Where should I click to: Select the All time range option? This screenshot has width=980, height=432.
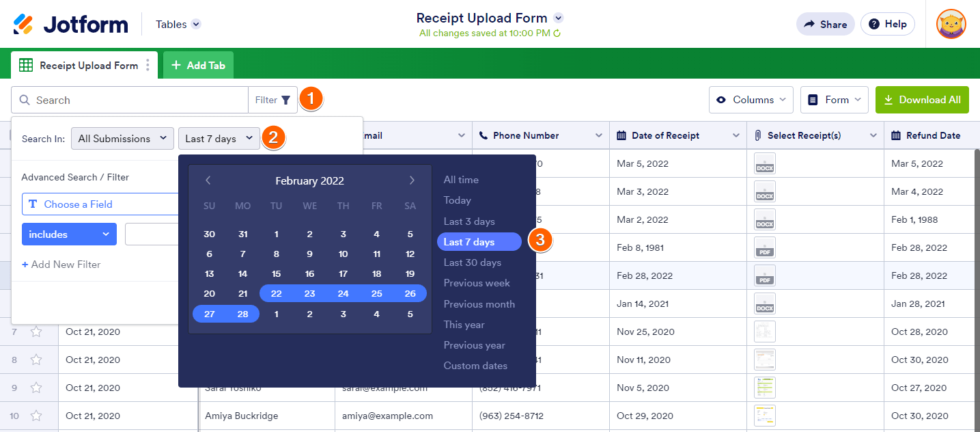click(x=461, y=180)
